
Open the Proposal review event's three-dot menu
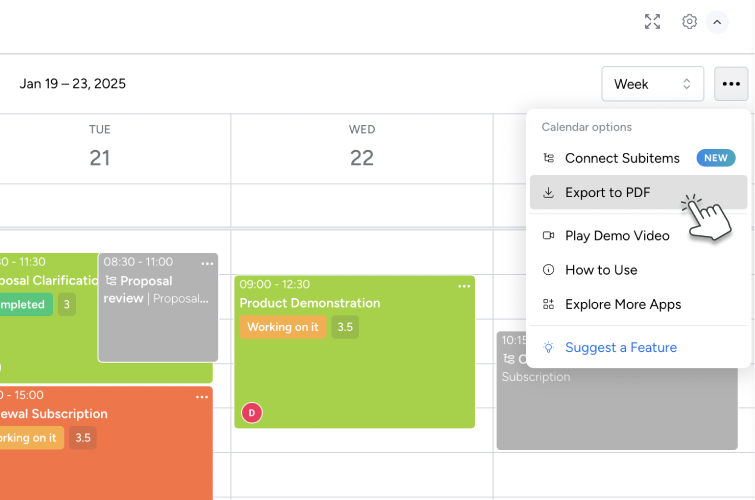click(x=207, y=263)
